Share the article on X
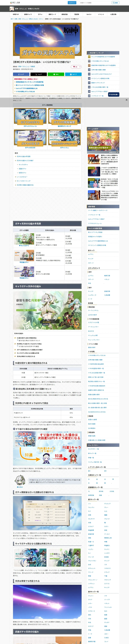Viewport: 129px width, 644px height. point(39,74)
